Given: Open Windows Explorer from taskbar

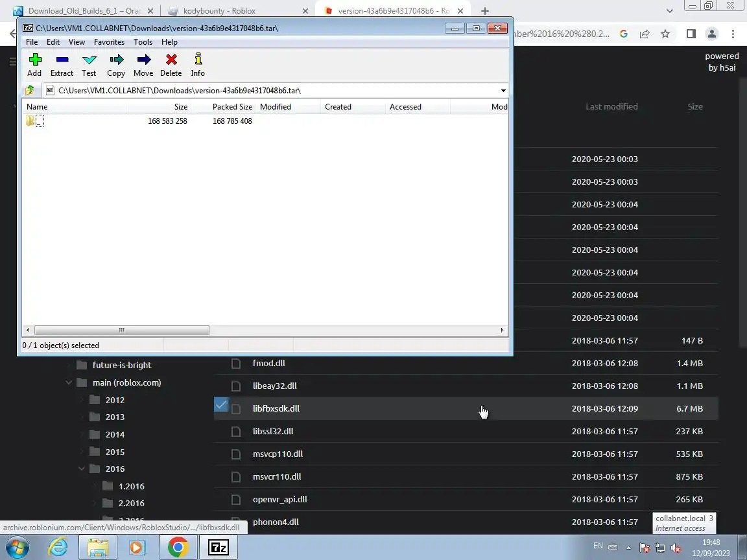Looking at the screenshot, I should click(98, 547).
